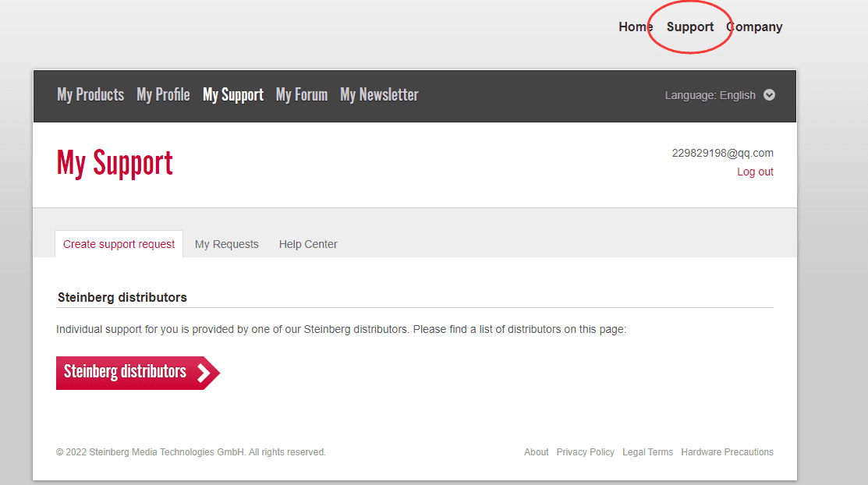The height and width of the screenshot is (485, 868).
Task: Click the Steinberg distributors section heading
Action: point(122,297)
